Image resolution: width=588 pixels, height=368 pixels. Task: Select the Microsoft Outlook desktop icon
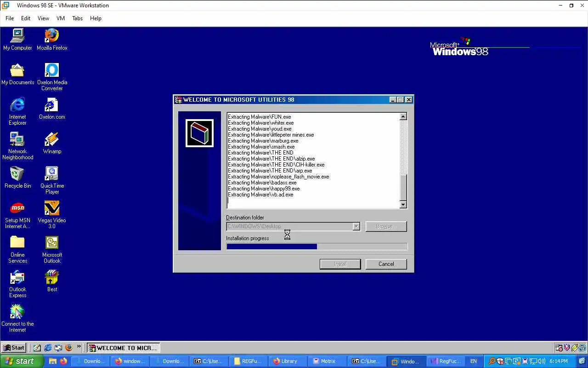tap(52, 249)
